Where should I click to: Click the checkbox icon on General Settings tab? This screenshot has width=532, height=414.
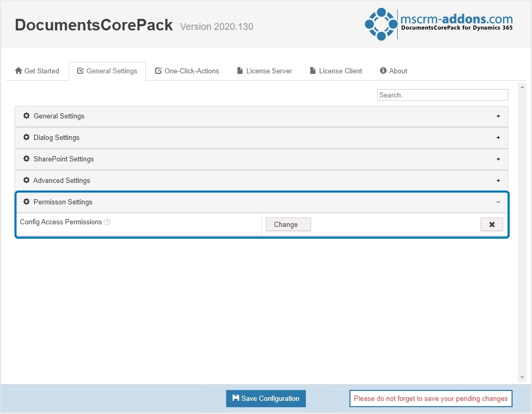tap(80, 70)
